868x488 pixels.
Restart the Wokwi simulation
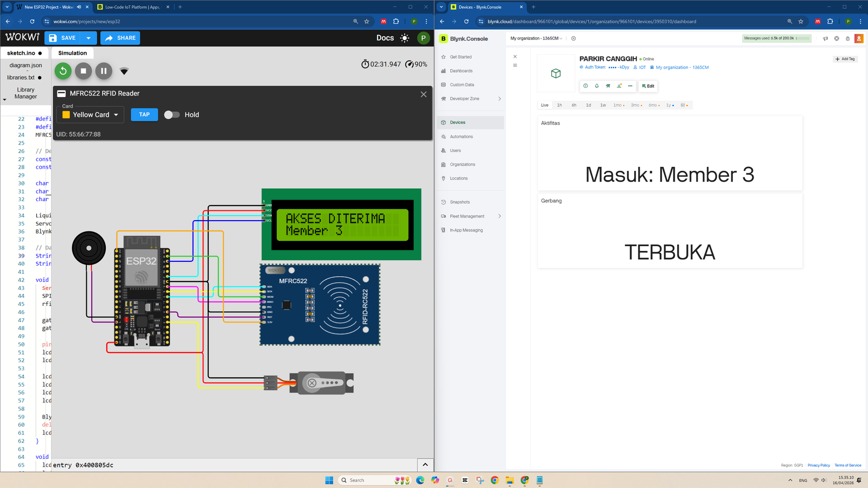pyautogui.click(x=63, y=71)
